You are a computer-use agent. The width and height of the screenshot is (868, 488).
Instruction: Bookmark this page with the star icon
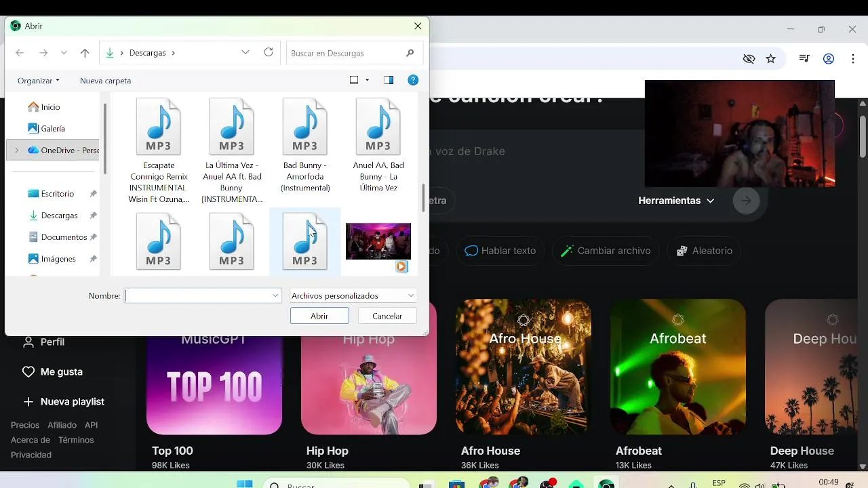[771, 59]
